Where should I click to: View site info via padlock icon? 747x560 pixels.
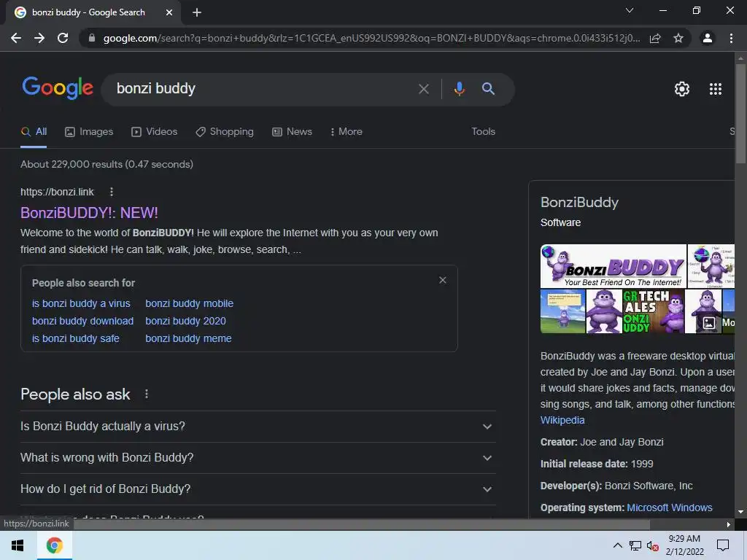(x=91, y=38)
